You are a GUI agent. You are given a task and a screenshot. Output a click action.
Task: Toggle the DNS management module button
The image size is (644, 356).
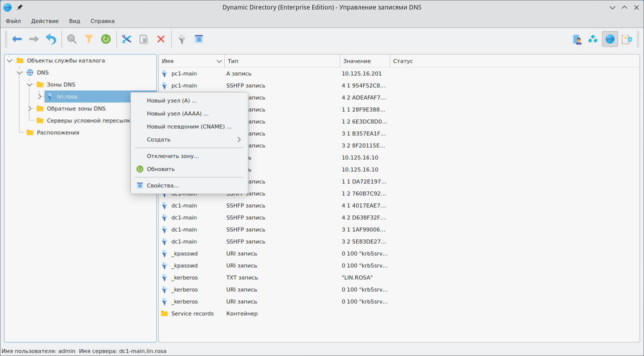point(610,39)
